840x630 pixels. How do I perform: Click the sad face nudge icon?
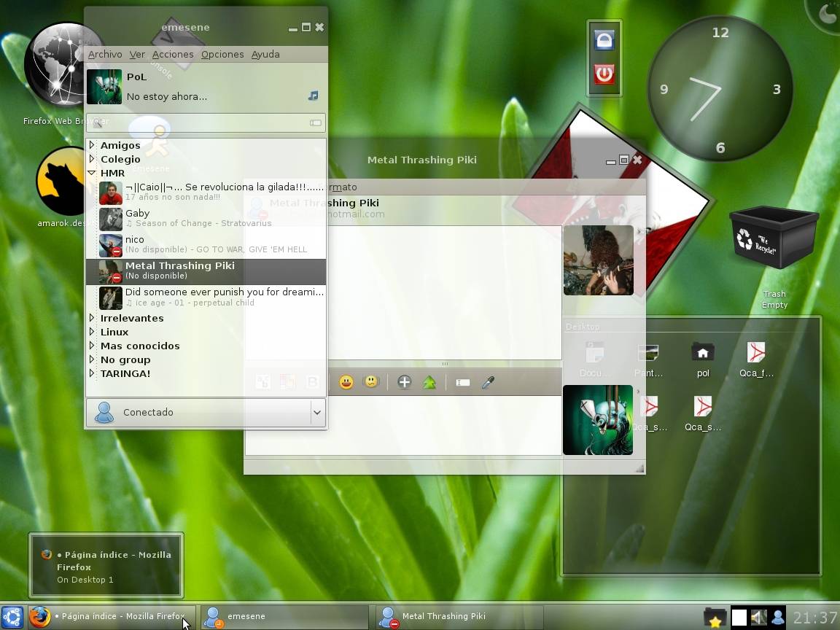[x=370, y=381]
